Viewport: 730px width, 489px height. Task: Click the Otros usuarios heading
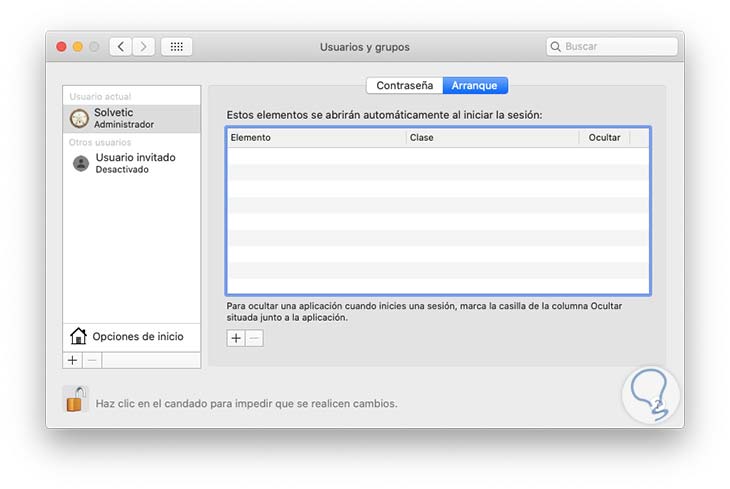(100, 143)
